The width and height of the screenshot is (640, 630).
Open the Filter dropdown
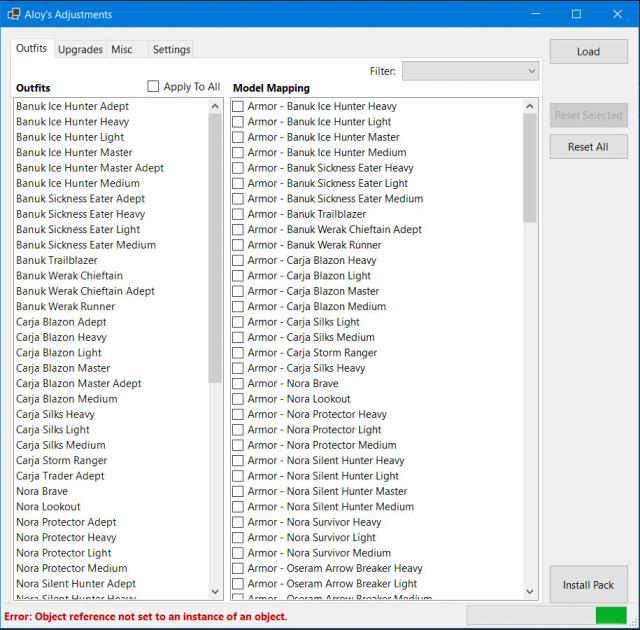click(470, 71)
